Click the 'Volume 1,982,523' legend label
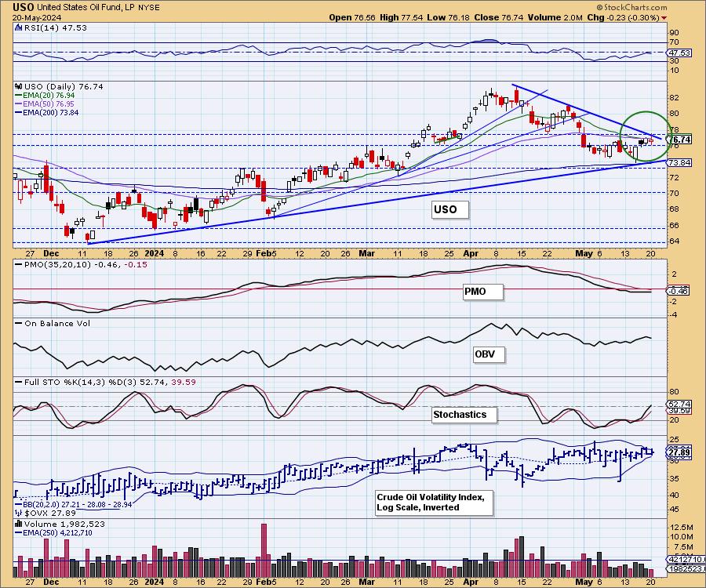 (x=64, y=524)
